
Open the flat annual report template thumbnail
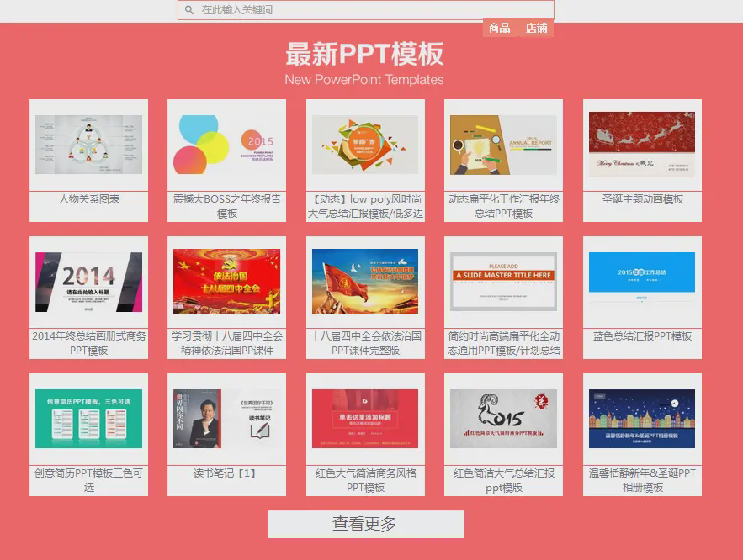[x=503, y=145]
